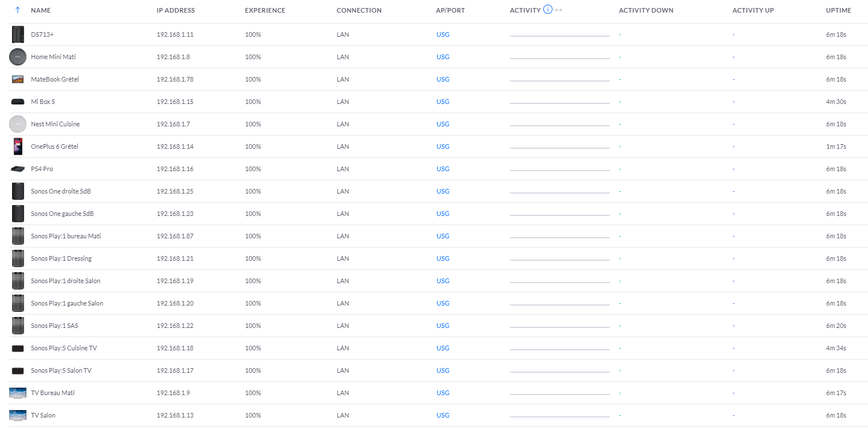Click the DS713+ NAS device icon

coord(18,34)
